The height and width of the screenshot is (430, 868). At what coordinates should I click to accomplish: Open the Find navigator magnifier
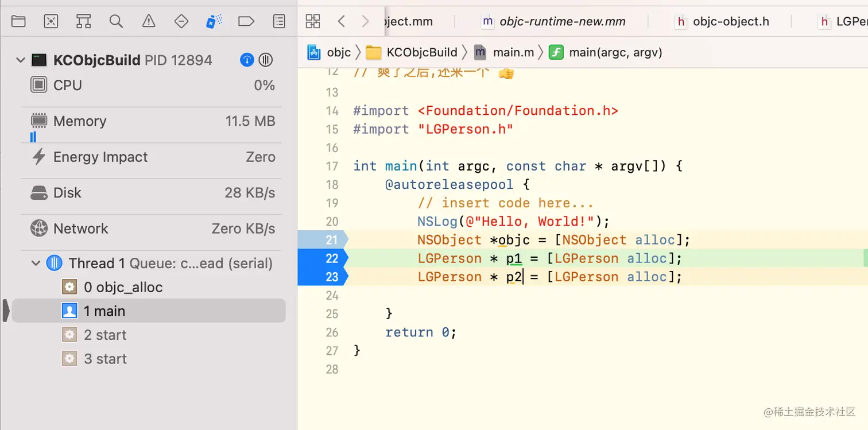(x=116, y=21)
